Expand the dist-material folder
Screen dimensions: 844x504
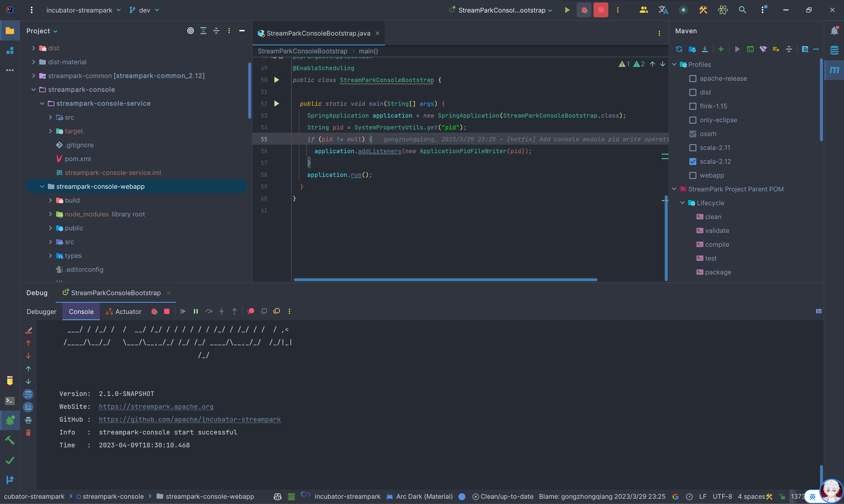[34, 62]
